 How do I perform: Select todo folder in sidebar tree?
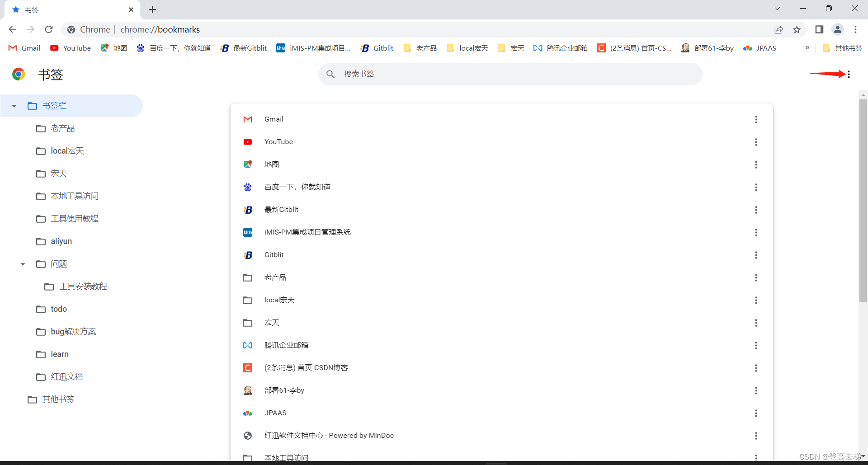[x=59, y=310]
